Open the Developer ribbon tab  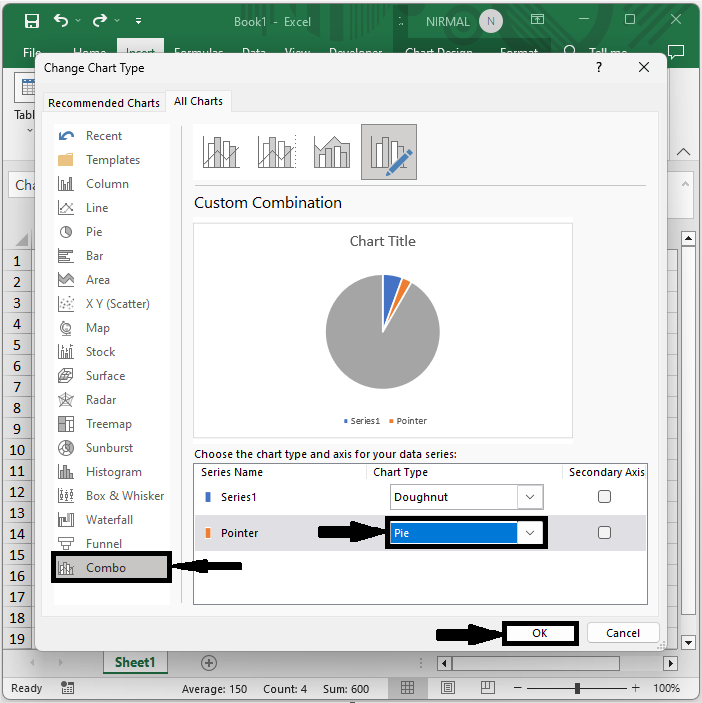(x=355, y=52)
